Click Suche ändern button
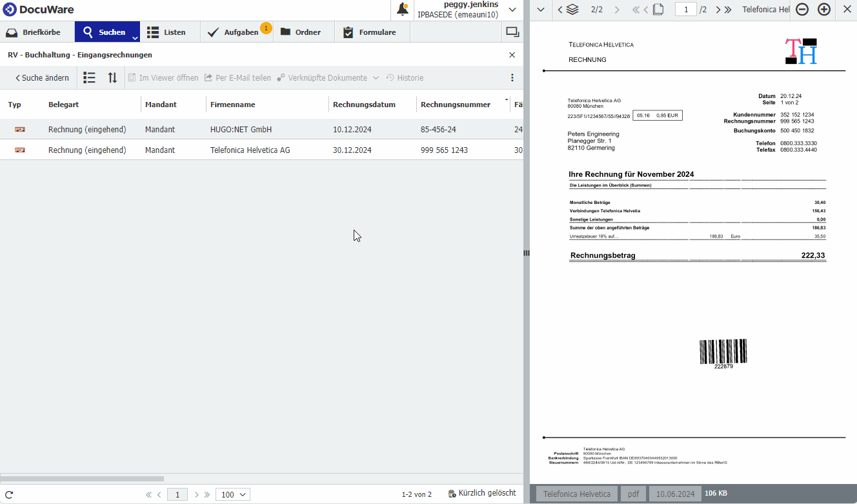Screen dimensions: 857x504 pyautogui.click(x=42, y=78)
